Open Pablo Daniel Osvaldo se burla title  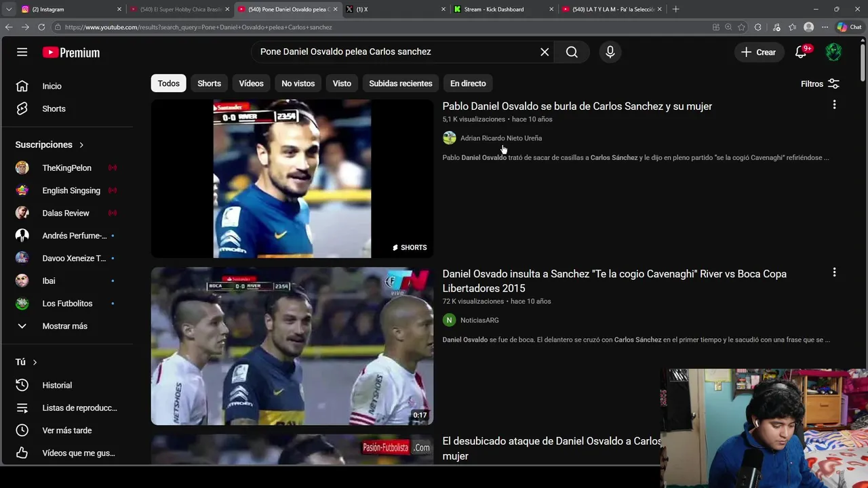pos(577,106)
